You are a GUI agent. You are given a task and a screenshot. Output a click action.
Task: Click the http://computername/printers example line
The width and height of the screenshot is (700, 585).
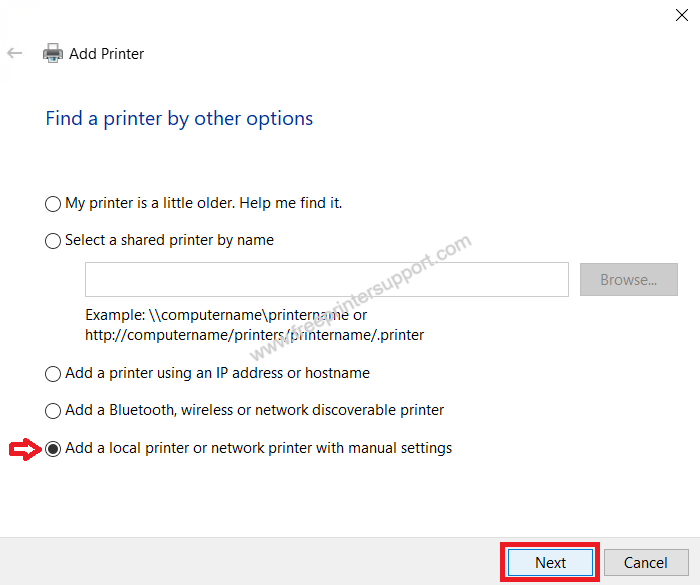(254, 335)
